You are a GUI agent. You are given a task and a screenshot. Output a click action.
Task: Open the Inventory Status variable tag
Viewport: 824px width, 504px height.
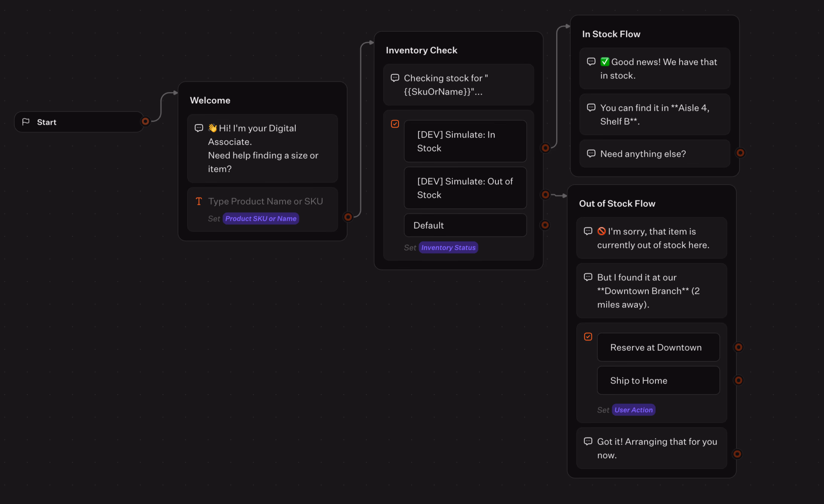[x=448, y=247]
